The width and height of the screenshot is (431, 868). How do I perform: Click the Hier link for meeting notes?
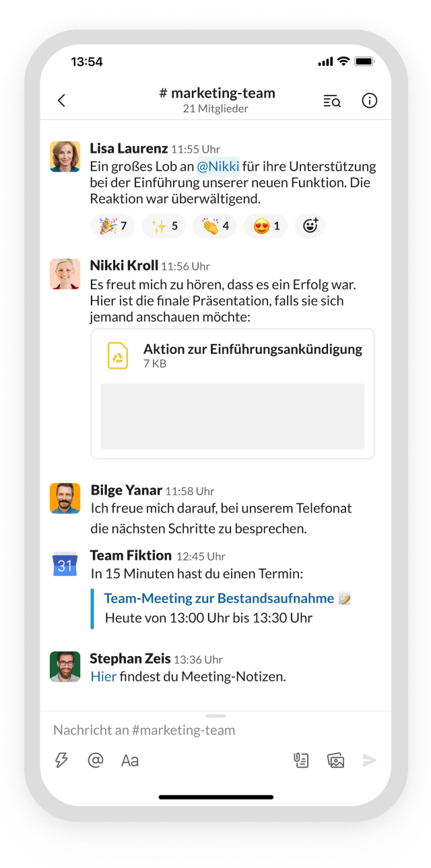tap(102, 676)
